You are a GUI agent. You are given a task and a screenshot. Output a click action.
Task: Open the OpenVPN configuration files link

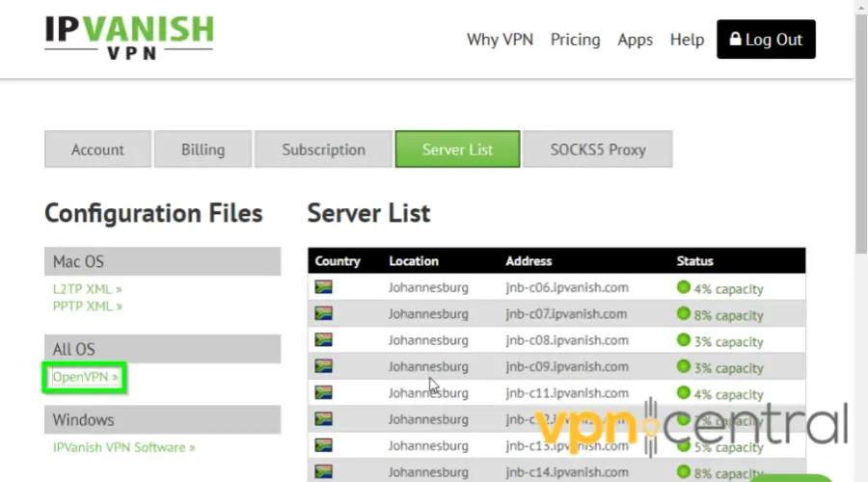tap(85, 377)
